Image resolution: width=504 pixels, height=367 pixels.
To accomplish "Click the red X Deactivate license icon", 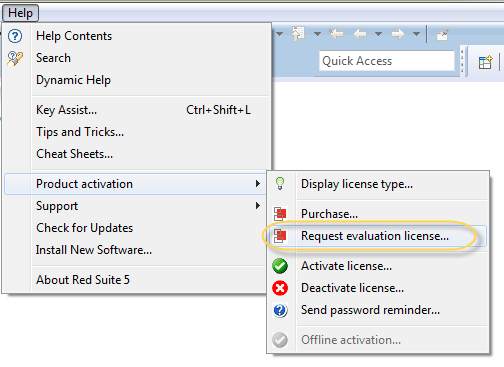I will (280, 288).
